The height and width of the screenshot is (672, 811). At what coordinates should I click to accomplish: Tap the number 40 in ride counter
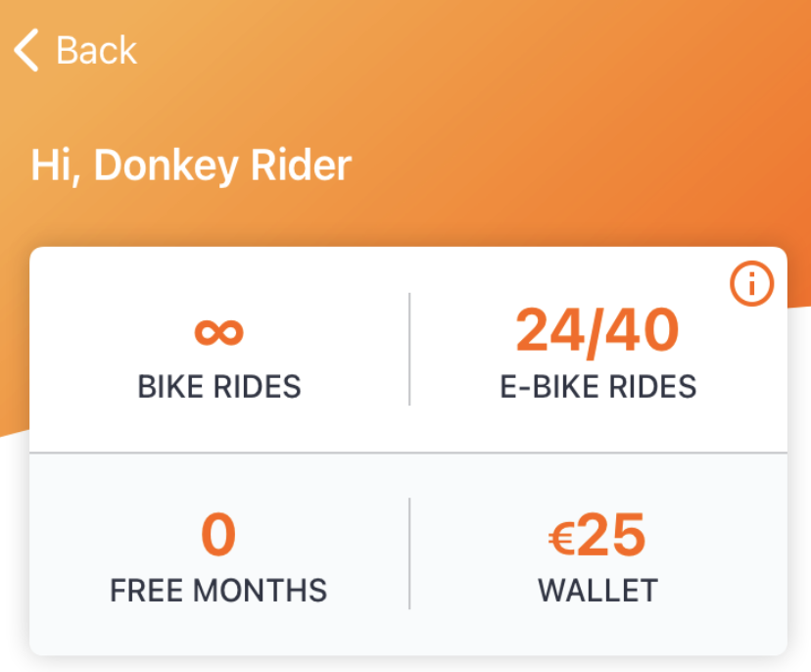point(642,329)
